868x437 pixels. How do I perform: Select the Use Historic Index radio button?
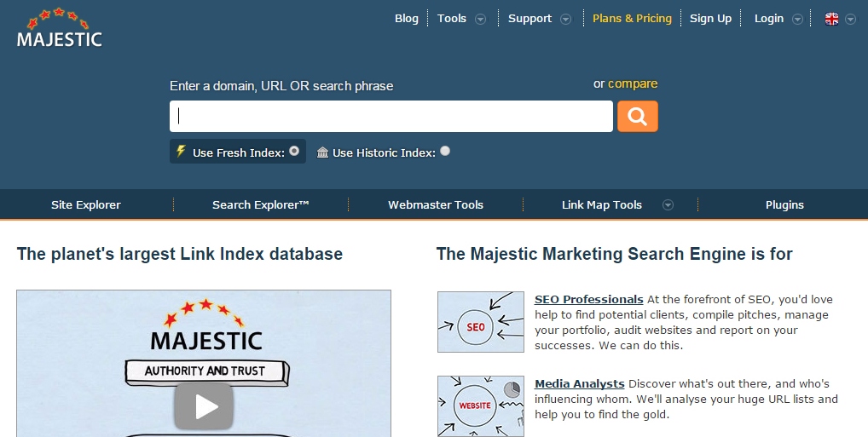[x=445, y=151]
